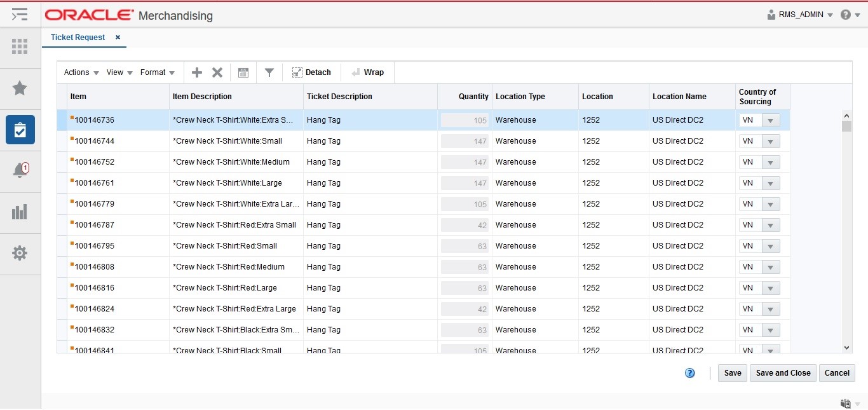The height and width of the screenshot is (410, 868).
Task: Open the Format menu
Action: coord(158,72)
